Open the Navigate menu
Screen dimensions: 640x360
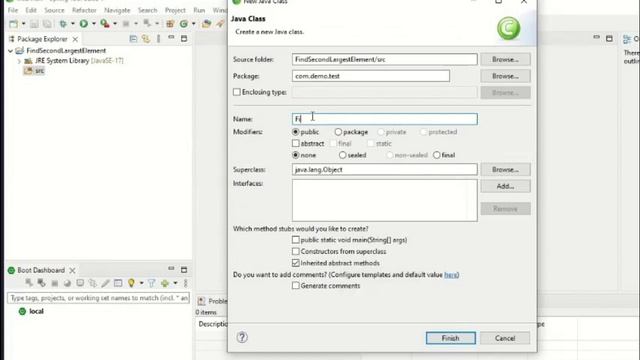[x=117, y=10]
